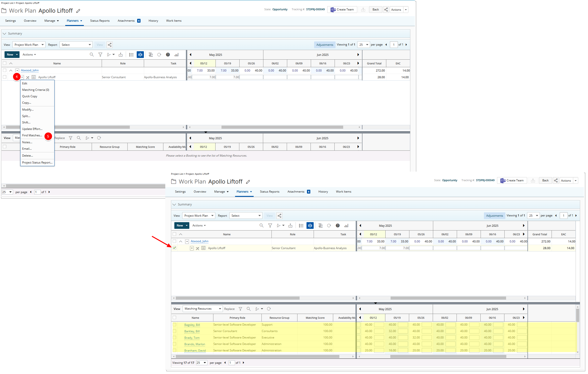
Task: Click refresh icon in lower screenshot main toolbar
Action: (x=329, y=226)
